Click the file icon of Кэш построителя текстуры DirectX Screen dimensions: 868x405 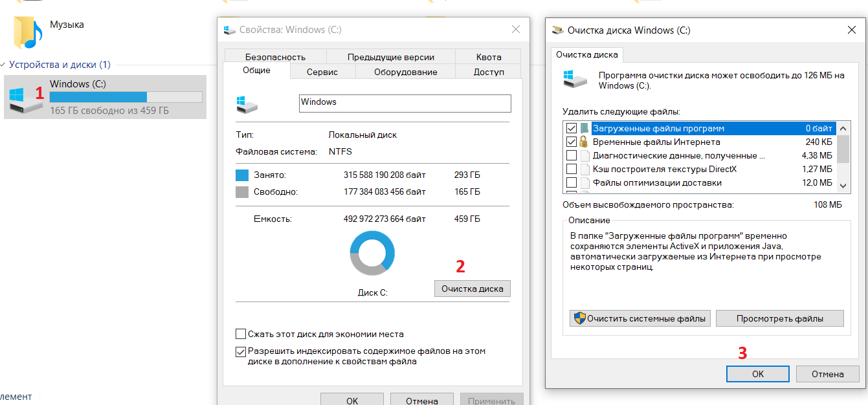[585, 170]
